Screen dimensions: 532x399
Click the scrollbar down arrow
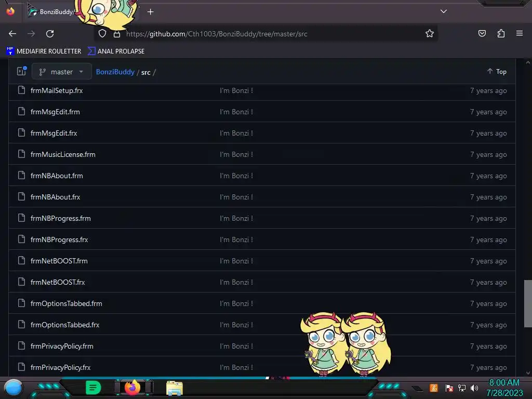[x=528, y=373]
